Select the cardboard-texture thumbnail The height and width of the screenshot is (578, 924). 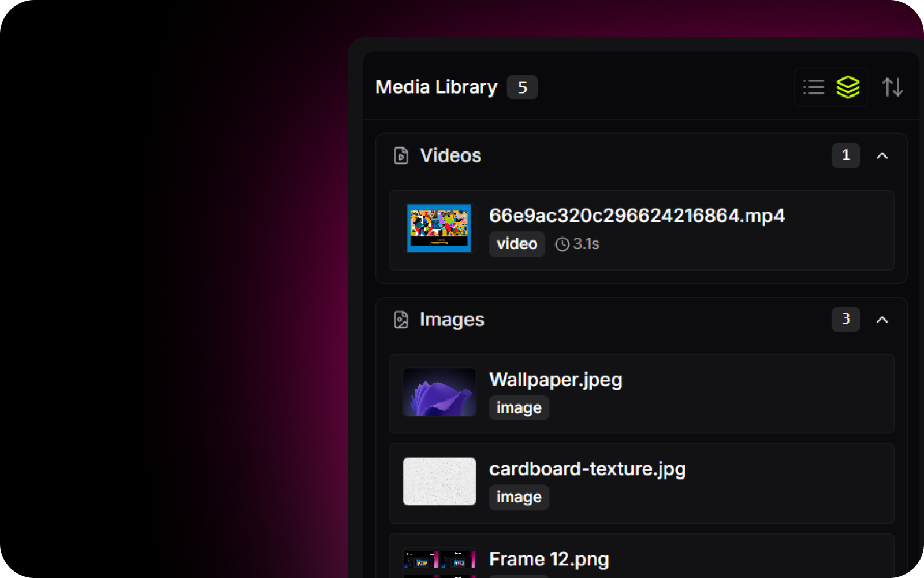point(439,481)
